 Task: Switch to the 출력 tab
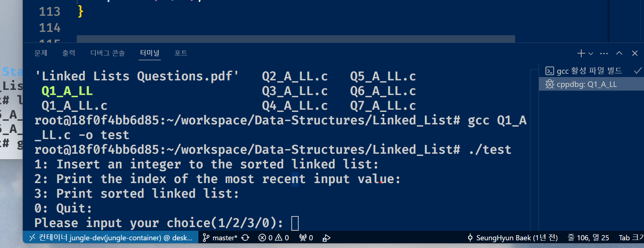click(x=69, y=53)
